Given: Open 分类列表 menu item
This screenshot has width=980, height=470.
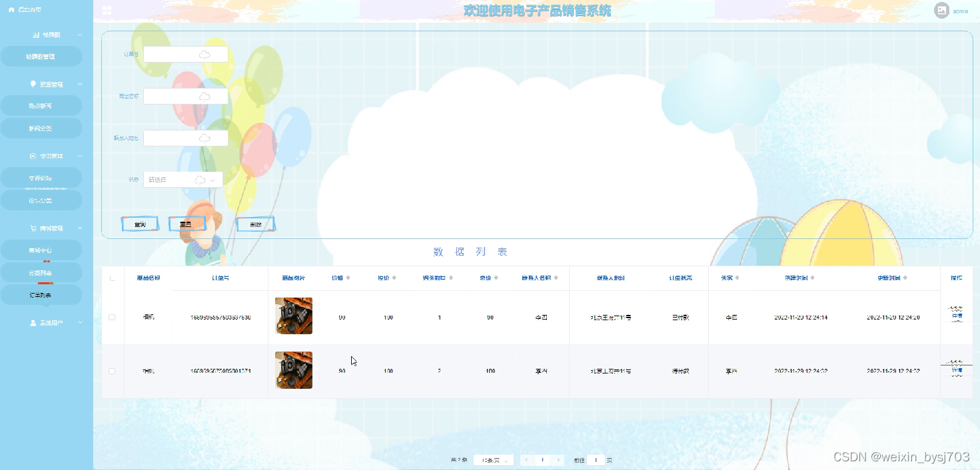Looking at the screenshot, I should click(41, 273).
